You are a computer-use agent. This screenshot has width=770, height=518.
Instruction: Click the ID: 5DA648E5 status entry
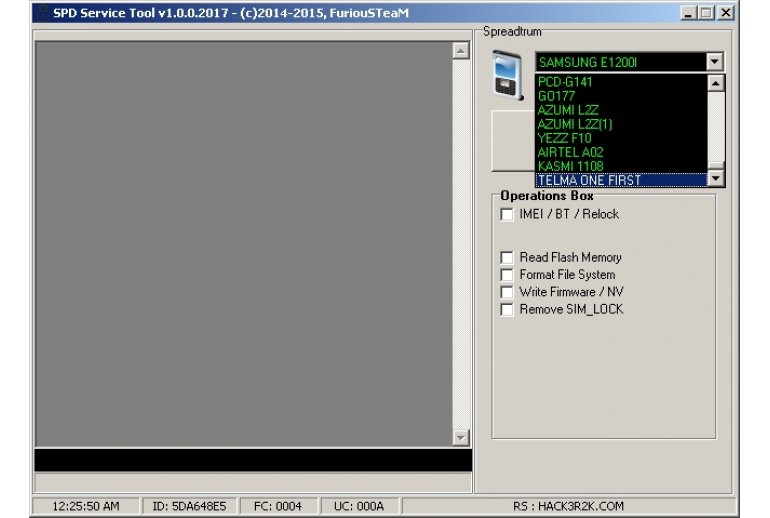(189, 506)
